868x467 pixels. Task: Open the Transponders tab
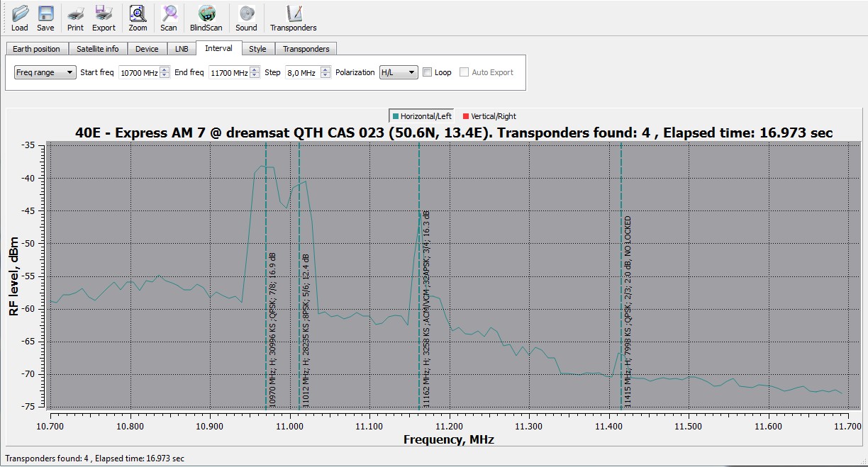click(306, 49)
